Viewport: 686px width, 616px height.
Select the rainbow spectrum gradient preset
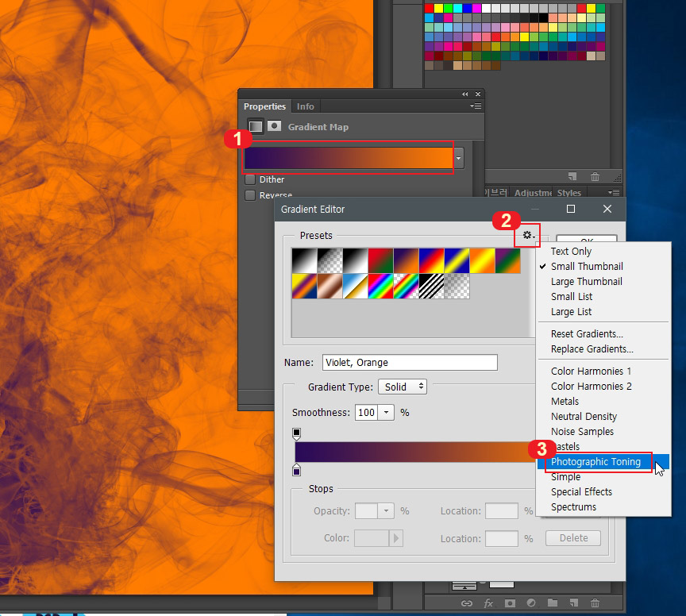[380, 286]
